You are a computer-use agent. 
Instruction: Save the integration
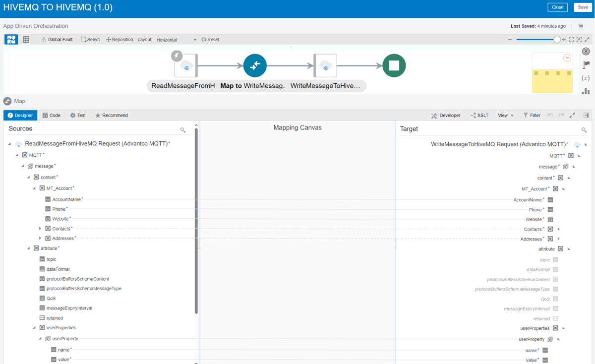coord(583,7)
